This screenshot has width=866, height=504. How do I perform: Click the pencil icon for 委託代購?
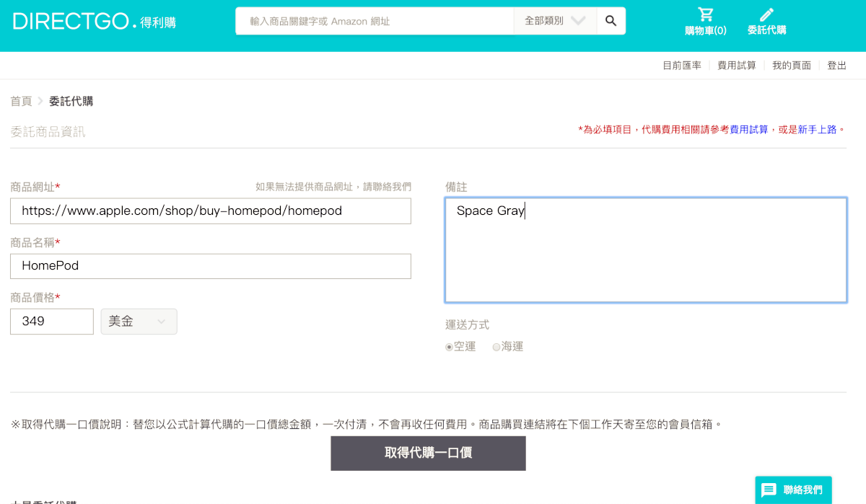(766, 14)
